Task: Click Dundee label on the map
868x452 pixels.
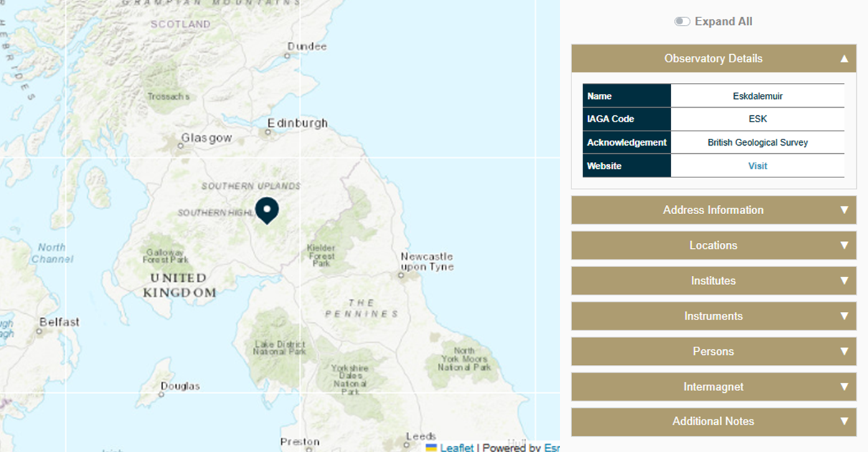Action: point(307,47)
